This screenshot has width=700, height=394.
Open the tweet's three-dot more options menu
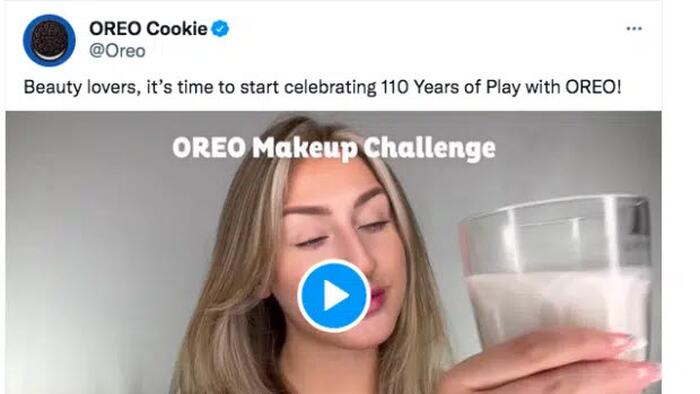pyautogui.click(x=634, y=29)
